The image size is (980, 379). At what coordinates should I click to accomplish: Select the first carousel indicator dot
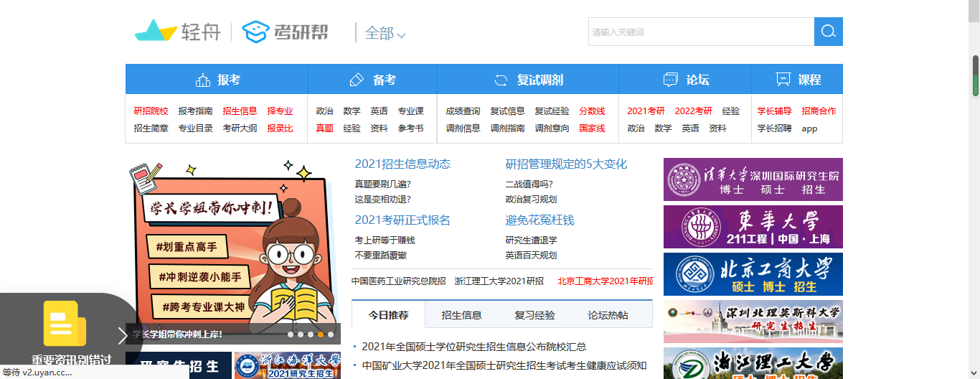tap(291, 334)
